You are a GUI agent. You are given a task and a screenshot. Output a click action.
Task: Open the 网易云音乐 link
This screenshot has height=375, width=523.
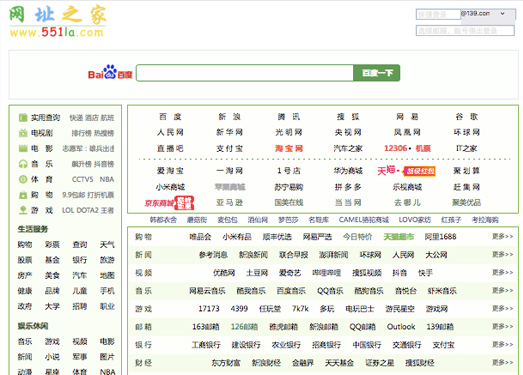click(x=207, y=291)
